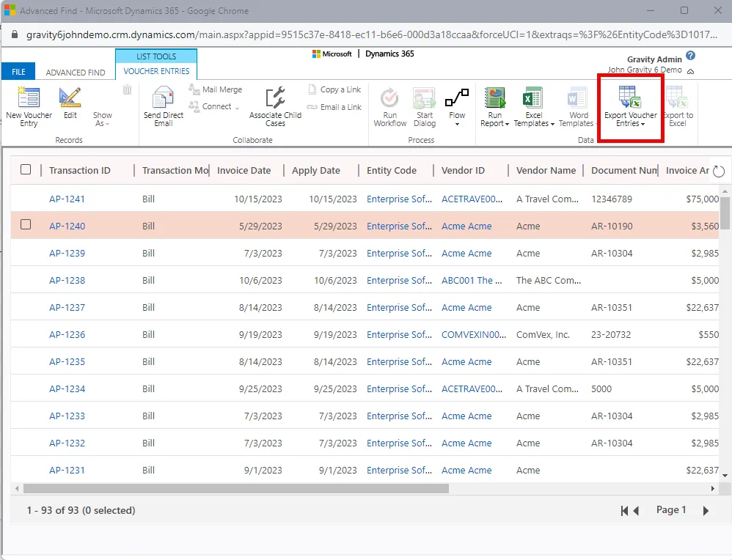Click the address bar lock icon
The image size is (732, 560).
(x=15, y=34)
